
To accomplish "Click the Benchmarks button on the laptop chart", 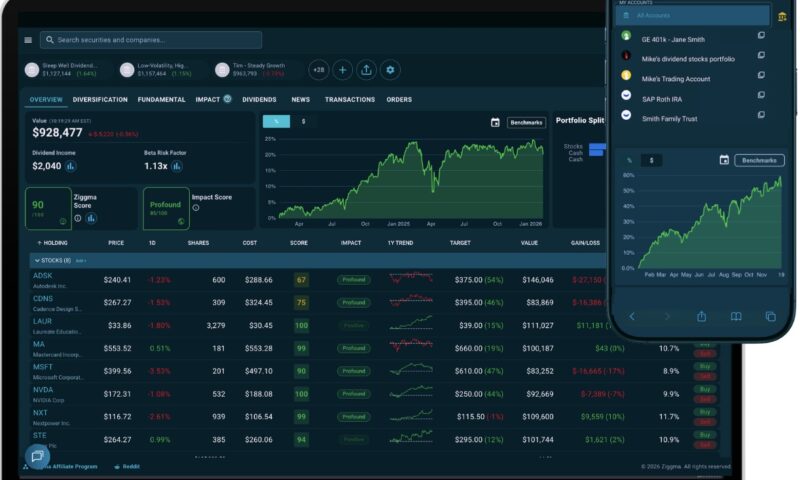I will point(526,122).
